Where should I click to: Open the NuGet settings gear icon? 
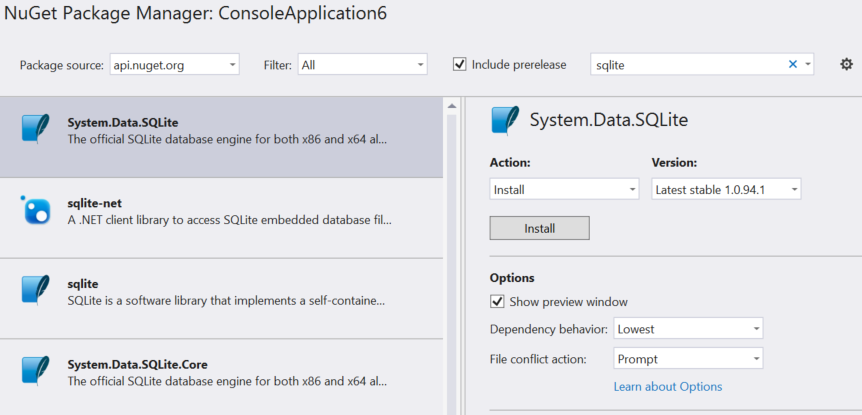[846, 64]
